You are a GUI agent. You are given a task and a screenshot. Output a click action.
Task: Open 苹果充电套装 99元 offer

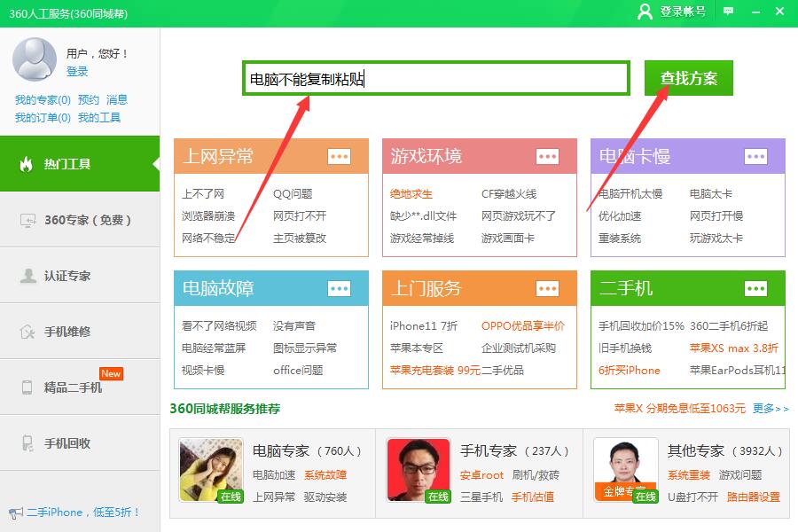coord(435,370)
